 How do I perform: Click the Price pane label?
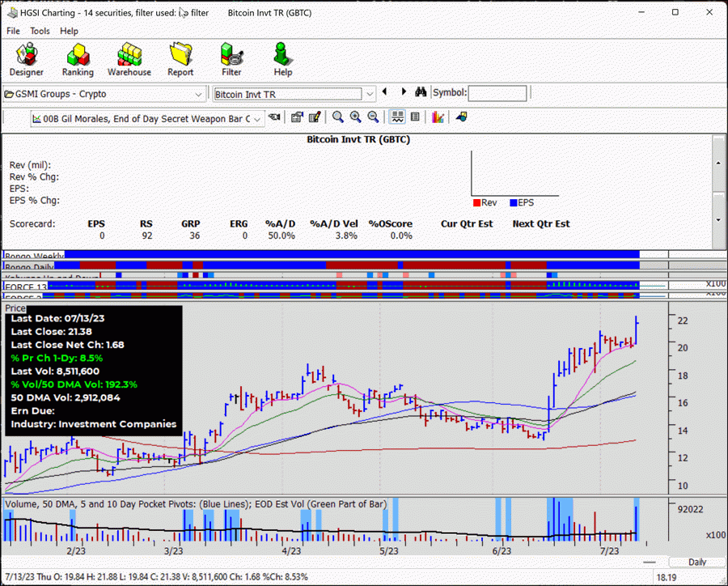15,308
